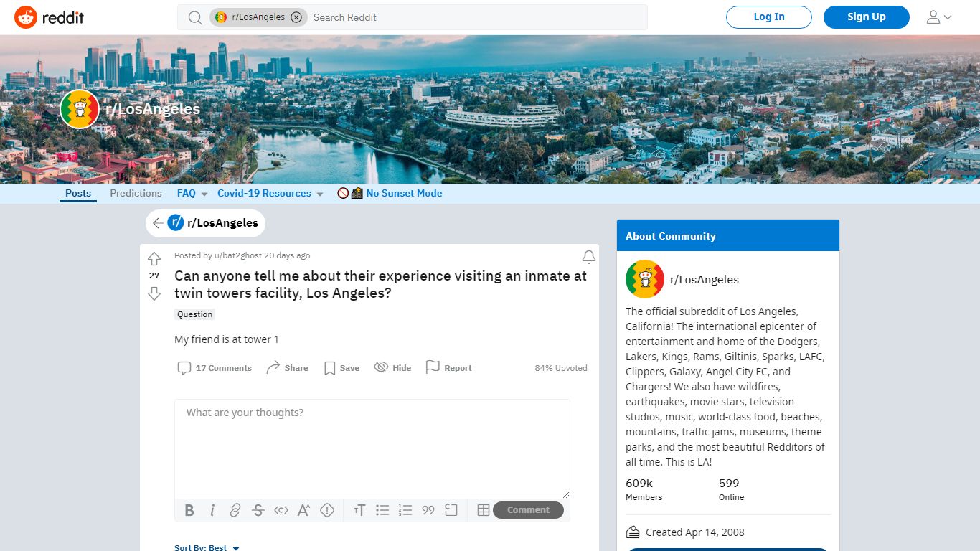The width and height of the screenshot is (980, 551).
Task: Open the user account menu
Action: 938,17
